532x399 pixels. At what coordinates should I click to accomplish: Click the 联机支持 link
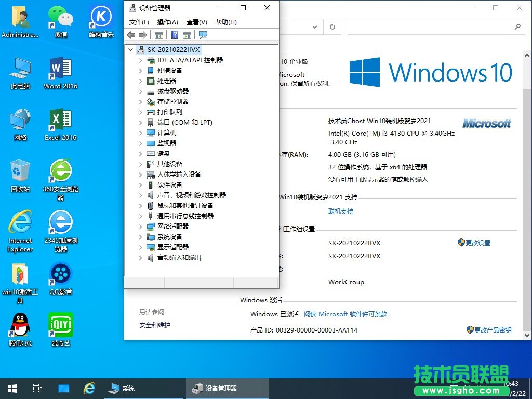point(341,211)
